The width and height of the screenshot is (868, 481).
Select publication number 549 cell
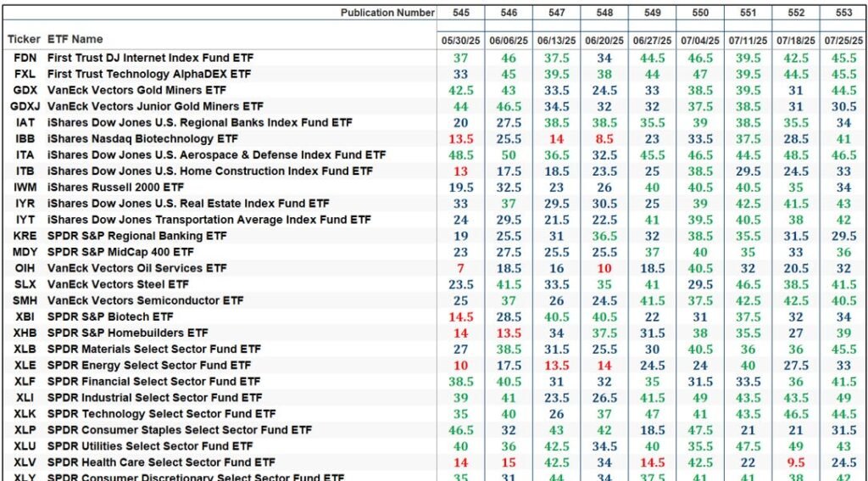click(652, 13)
